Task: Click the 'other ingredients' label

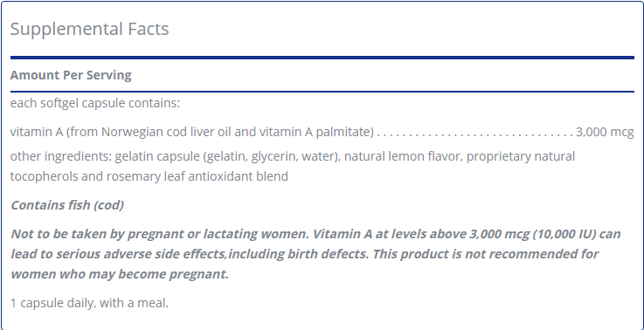Action: pyautogui.click(x=61, y=156)
